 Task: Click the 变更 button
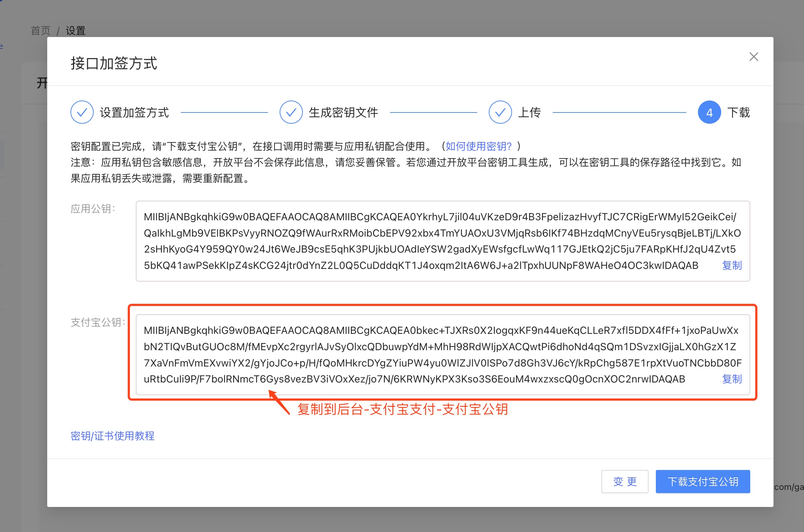point(625,482)
